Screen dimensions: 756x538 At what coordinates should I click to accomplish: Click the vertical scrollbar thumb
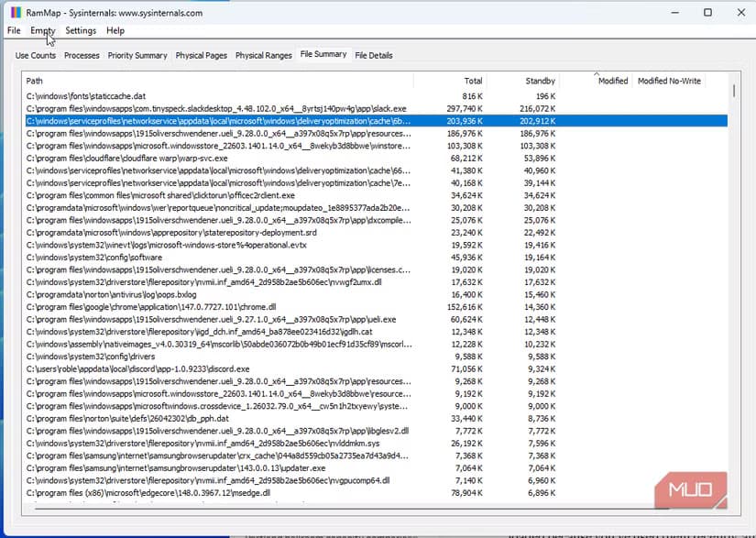pos(733,91)
